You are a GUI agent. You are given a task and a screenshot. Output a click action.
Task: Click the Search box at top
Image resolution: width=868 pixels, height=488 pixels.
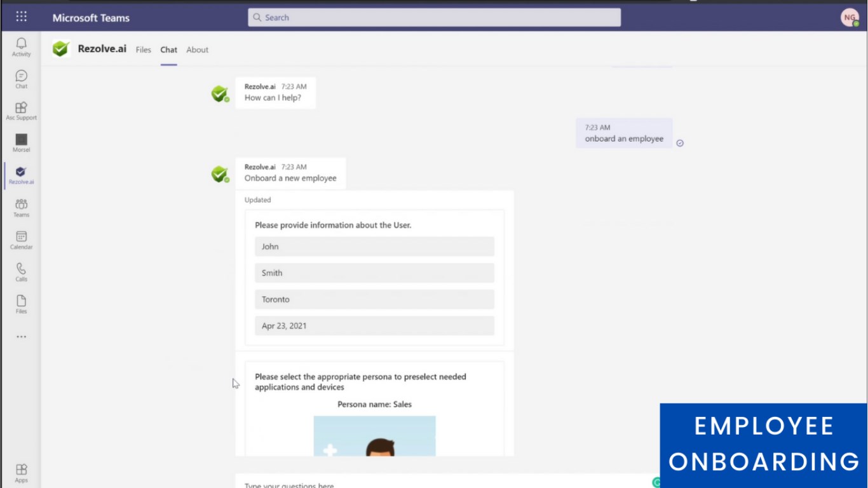(x=434, y=17)
